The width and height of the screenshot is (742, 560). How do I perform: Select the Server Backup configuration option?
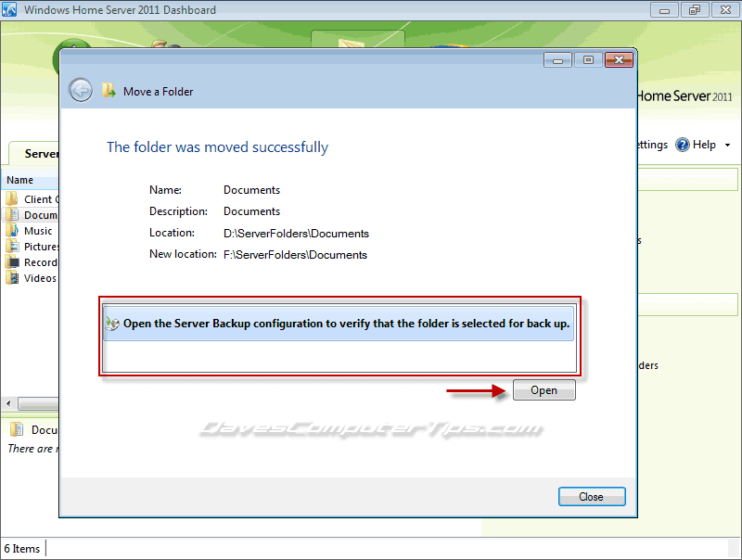pos(339,324)
